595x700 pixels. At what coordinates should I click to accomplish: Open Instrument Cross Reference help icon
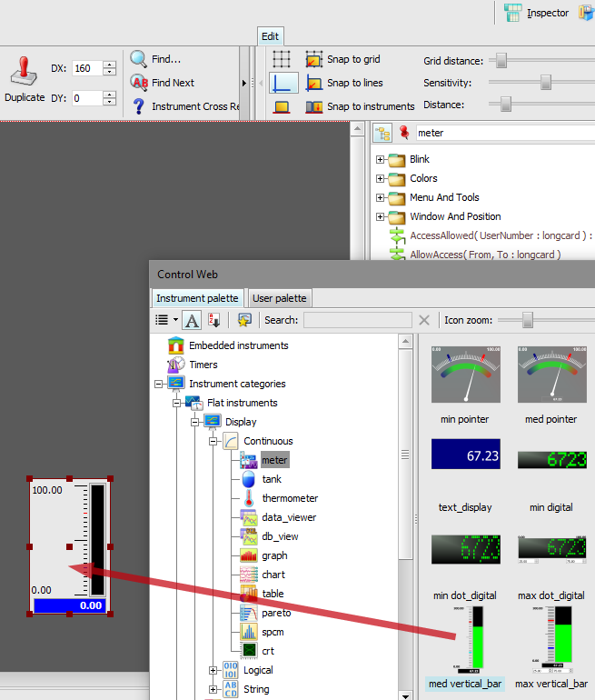139,106
